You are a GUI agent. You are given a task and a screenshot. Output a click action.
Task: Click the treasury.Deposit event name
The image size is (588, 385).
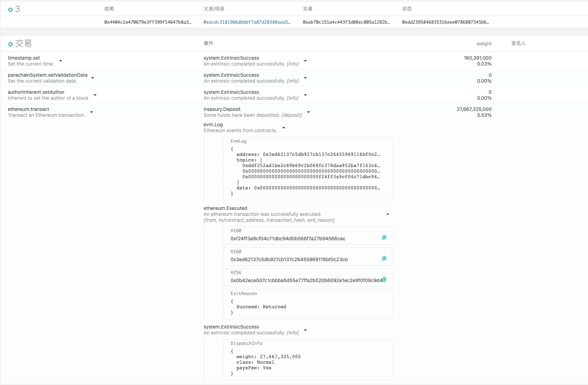[222, 109]
